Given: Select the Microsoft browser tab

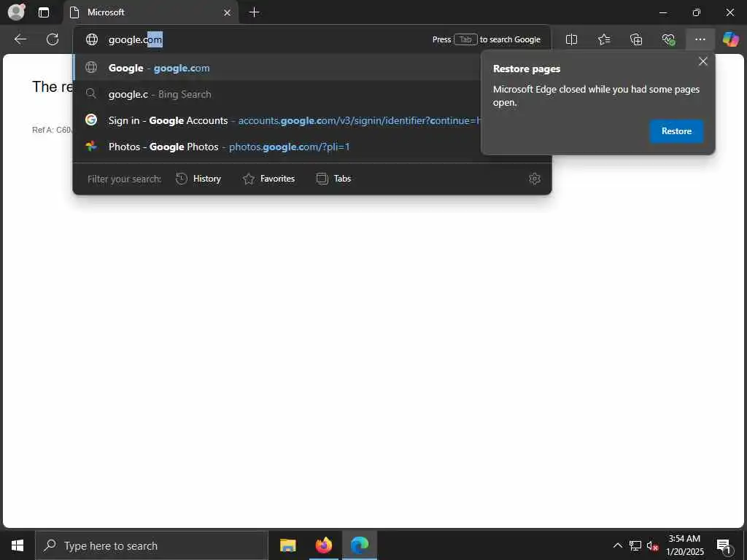Looking at the screenshot, I should (150, 12).
